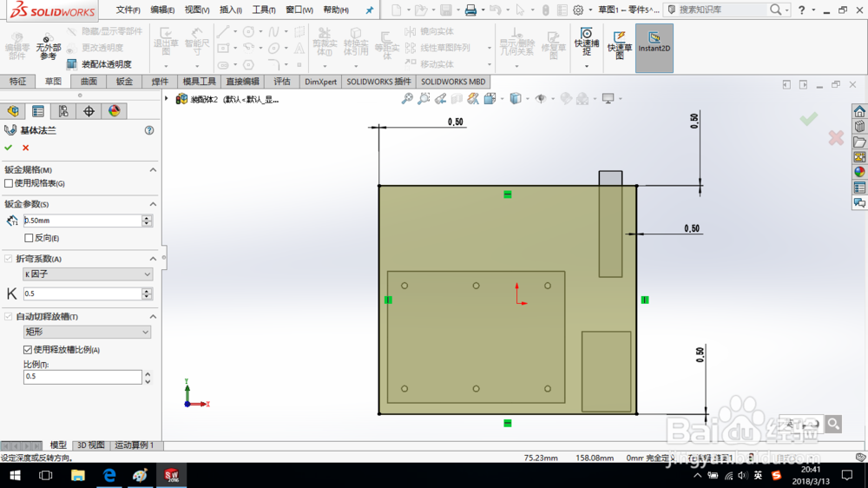The height and width of the screenshot is (488, 868).
Task: Open Quick Snaps (快速捕捉) tool
Action: 586,42
